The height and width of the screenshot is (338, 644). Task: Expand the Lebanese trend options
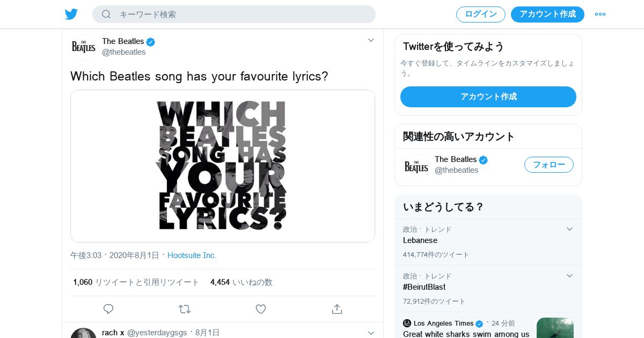tap(570, 229)
